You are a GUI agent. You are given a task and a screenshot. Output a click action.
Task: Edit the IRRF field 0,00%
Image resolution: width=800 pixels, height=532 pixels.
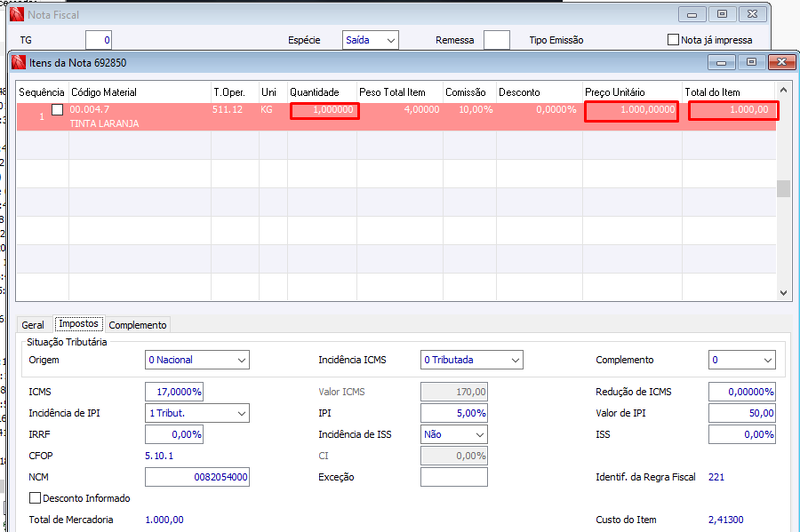pyautogui.click(x=174, y=435)
